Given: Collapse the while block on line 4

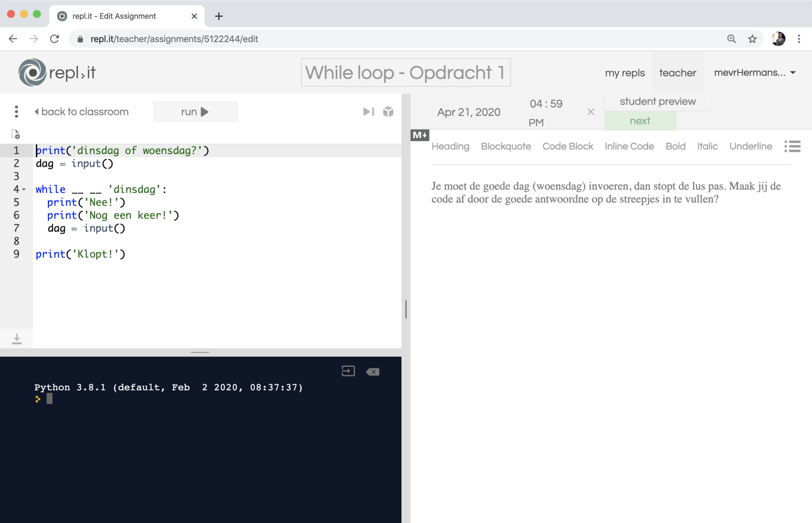Looking at the screenshot, I should (24, 189).
